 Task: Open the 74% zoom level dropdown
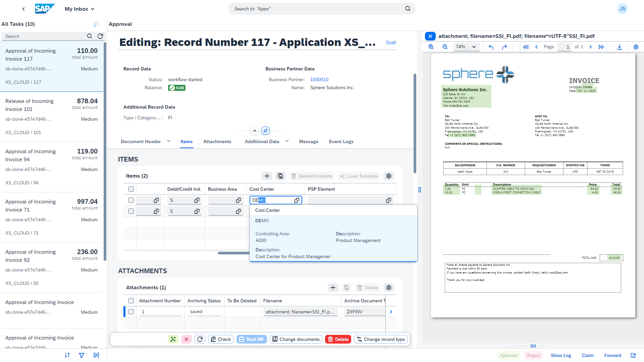pos(466,47)
